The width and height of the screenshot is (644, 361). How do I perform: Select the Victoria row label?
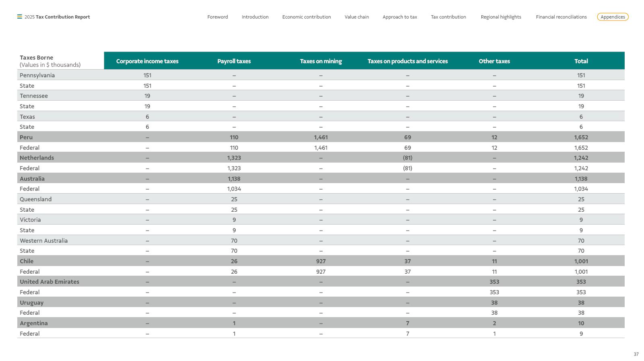[x=30, y=220]
